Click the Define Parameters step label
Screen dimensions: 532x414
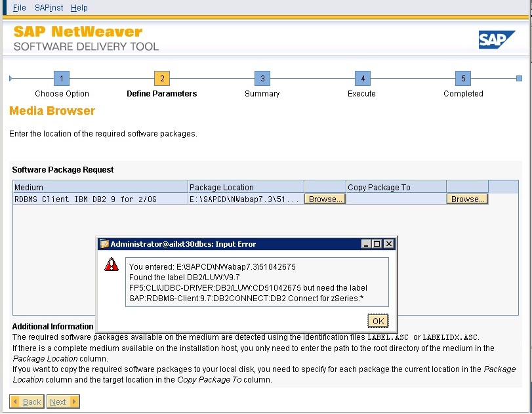point(162,94)
